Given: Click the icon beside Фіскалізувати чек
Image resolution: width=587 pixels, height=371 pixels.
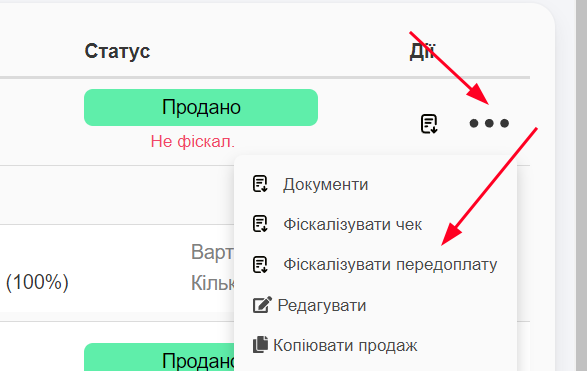Looking at the screenshot, I should (x=260, y=224).
